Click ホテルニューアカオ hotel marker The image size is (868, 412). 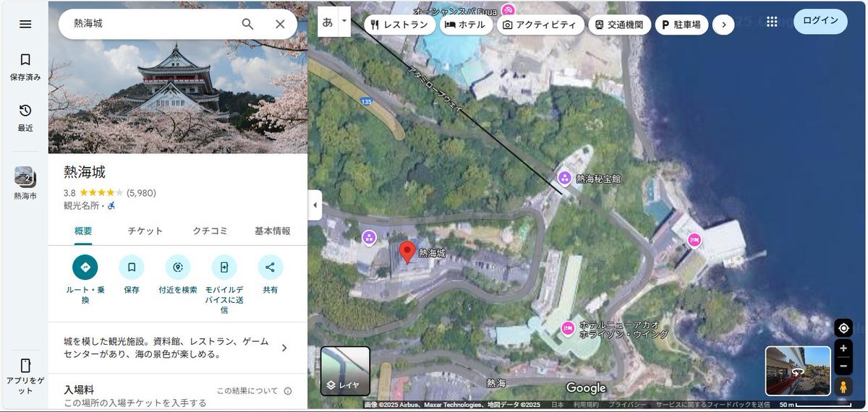point(568,329)
